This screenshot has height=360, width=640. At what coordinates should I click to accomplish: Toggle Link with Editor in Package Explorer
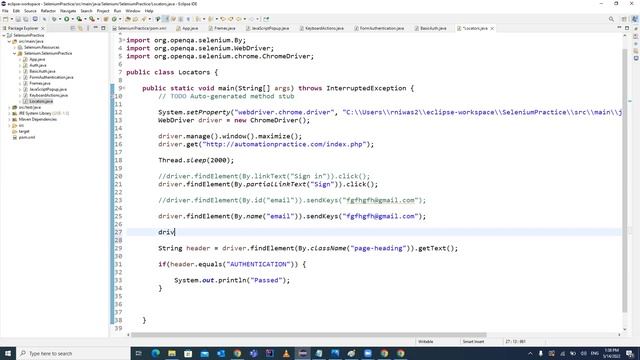[x=80, y=29]
